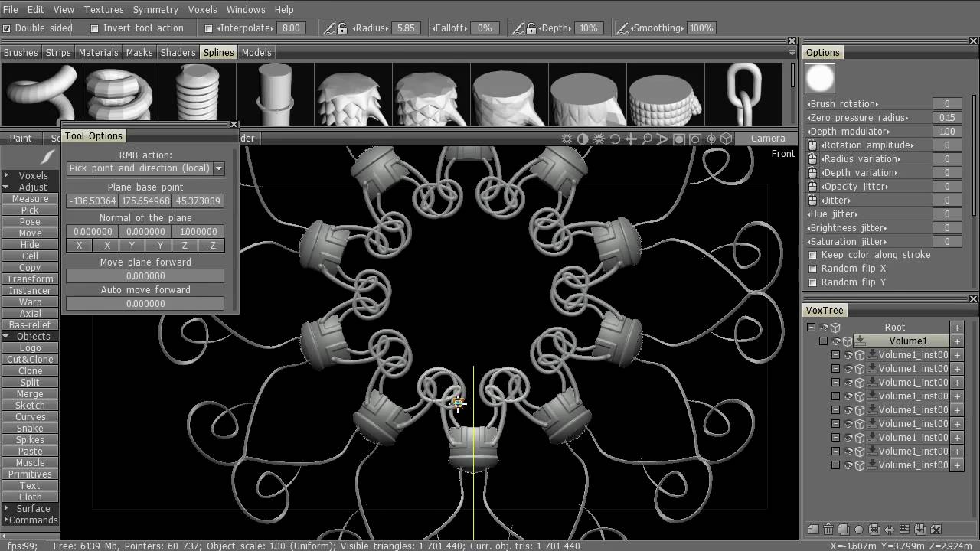
Task: Open the RMB action dropdown
Action: 219,168
